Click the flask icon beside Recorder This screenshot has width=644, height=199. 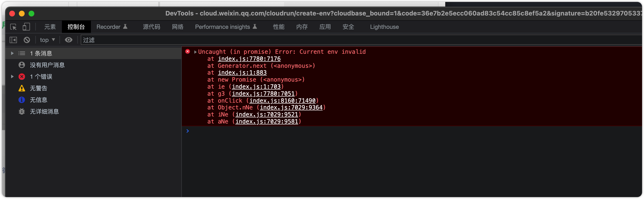pos(125,27)
